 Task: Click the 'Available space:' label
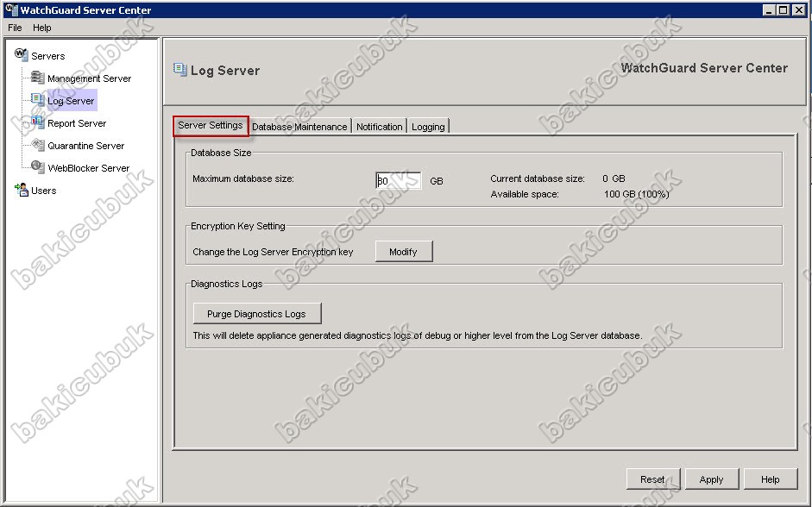(525, 195)
